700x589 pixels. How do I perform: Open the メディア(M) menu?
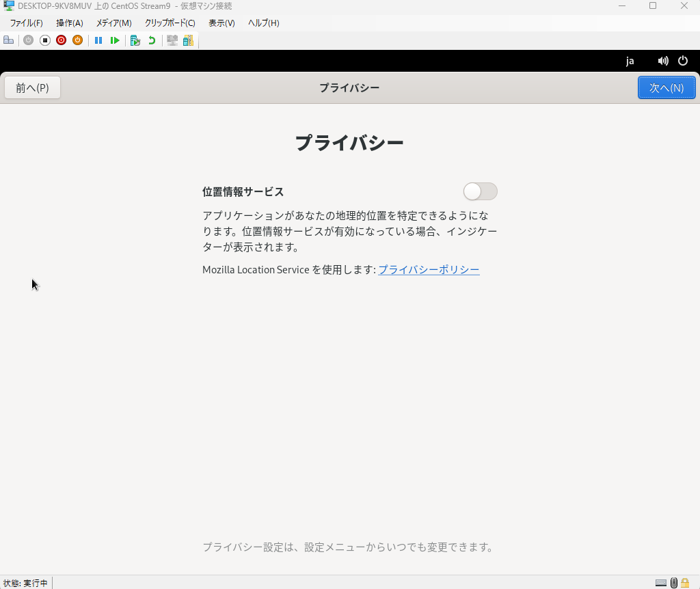coord(113,23)
